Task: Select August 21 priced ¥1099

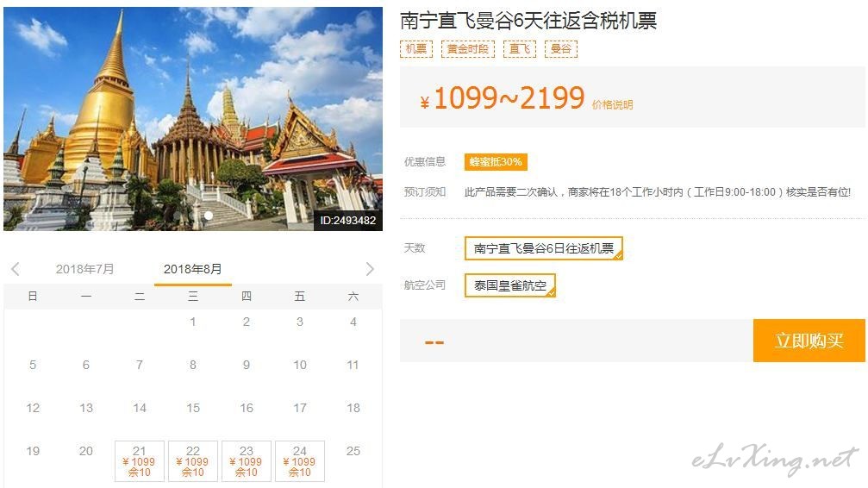Action: click(x=140, y=461)
